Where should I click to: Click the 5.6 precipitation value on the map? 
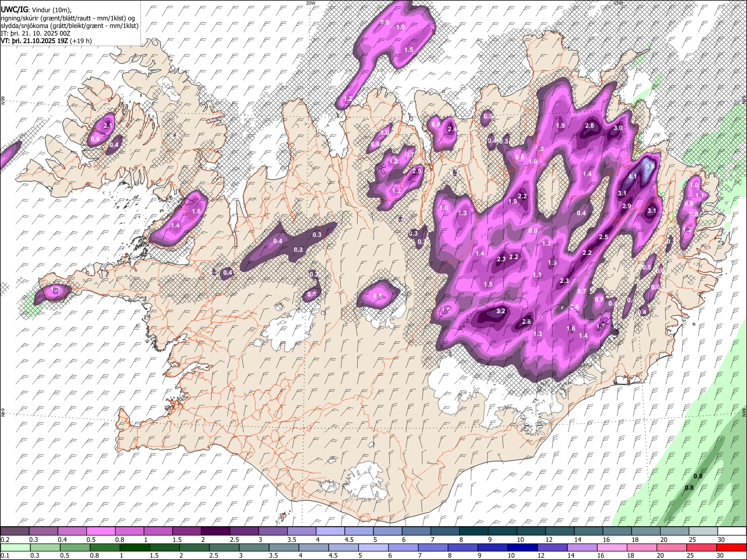[x=651, y=166]
